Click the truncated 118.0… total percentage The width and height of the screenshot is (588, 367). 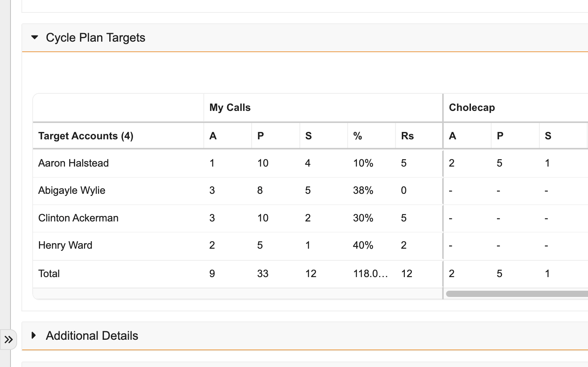point(370,274)
